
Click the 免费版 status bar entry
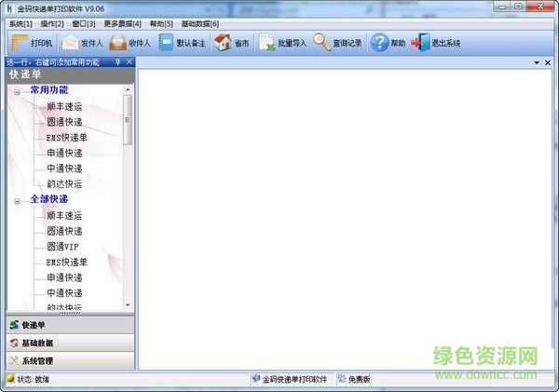[x=354, y=379]
